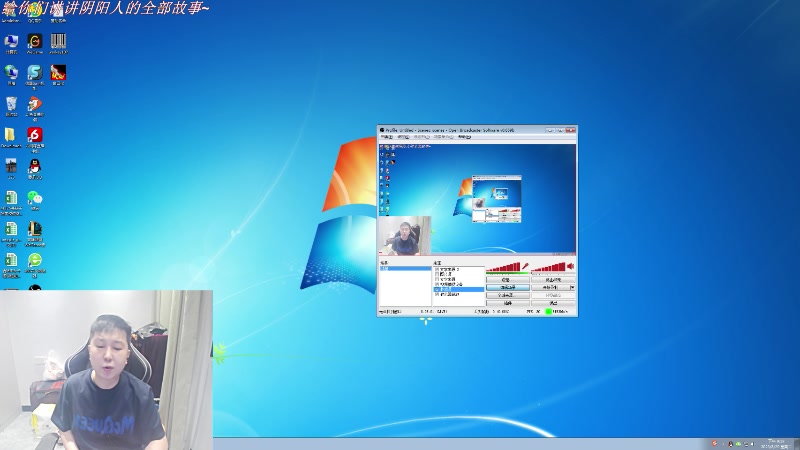Open the barcode desktop icon
The image size is (800, 450).
point(58,42)
